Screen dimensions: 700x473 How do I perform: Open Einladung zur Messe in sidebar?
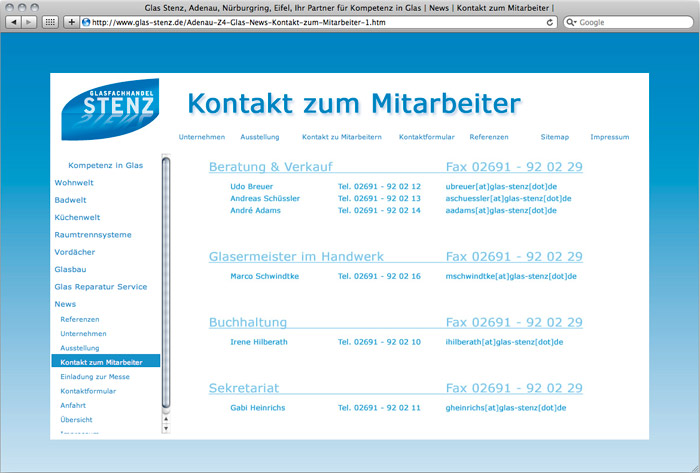[x=95, y=377]
